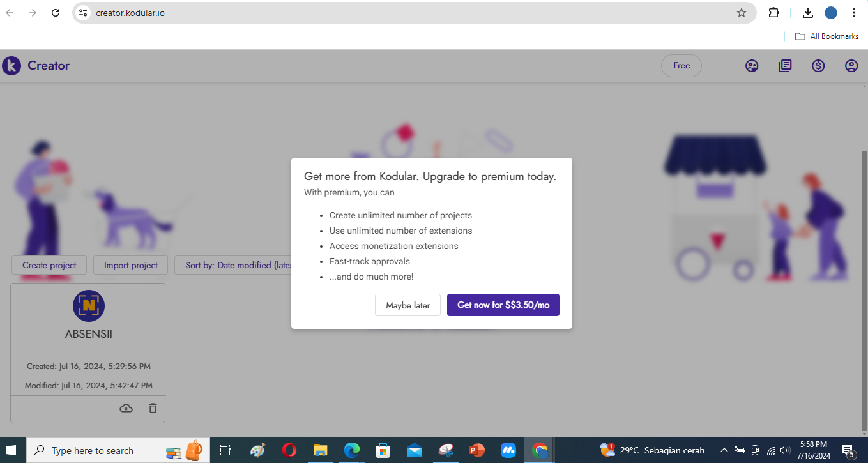Click the volume speaker tray icon
Screen dimensions: 868x463
[x=786, y=450]
